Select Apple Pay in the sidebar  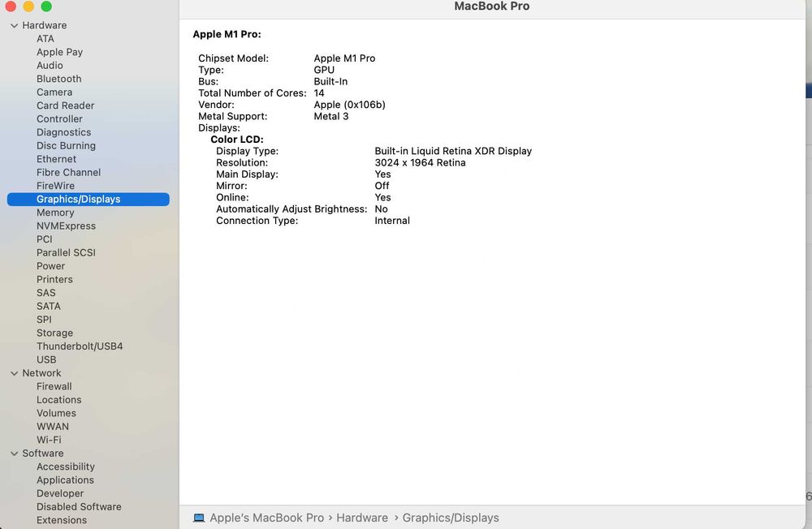59,52
